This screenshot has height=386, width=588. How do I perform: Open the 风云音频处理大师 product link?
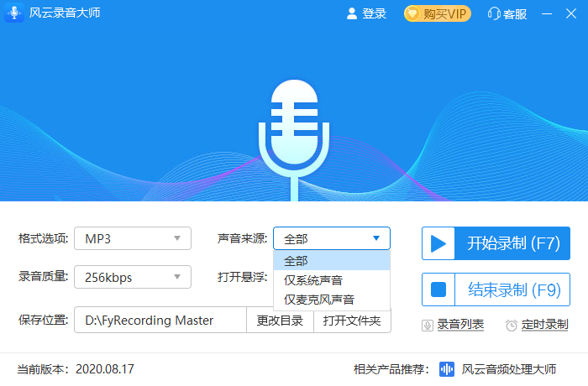[x=508, y=369]
